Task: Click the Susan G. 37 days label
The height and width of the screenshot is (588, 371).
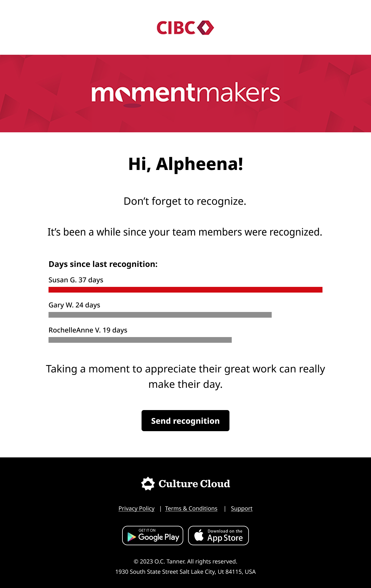Action: click(x=76, y=280)
